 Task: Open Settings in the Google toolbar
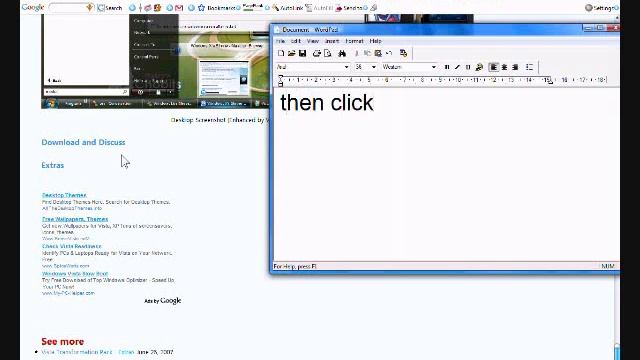point(602,8)
